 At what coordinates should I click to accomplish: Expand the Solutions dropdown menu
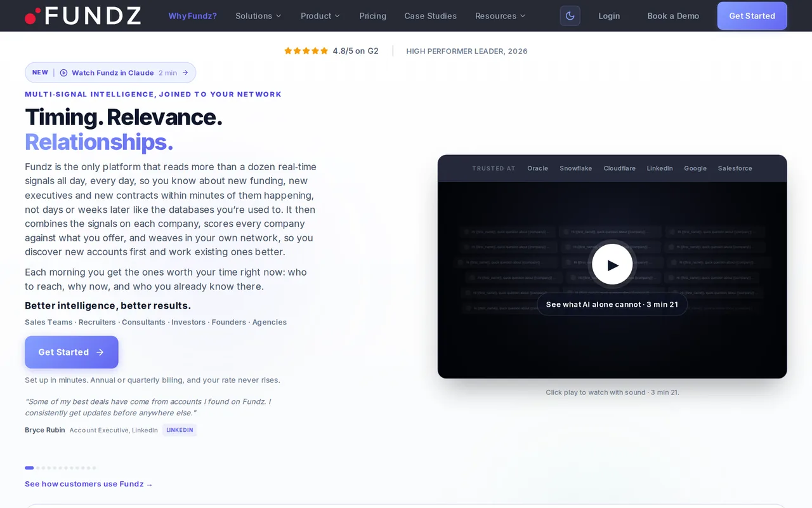(258, 16)
